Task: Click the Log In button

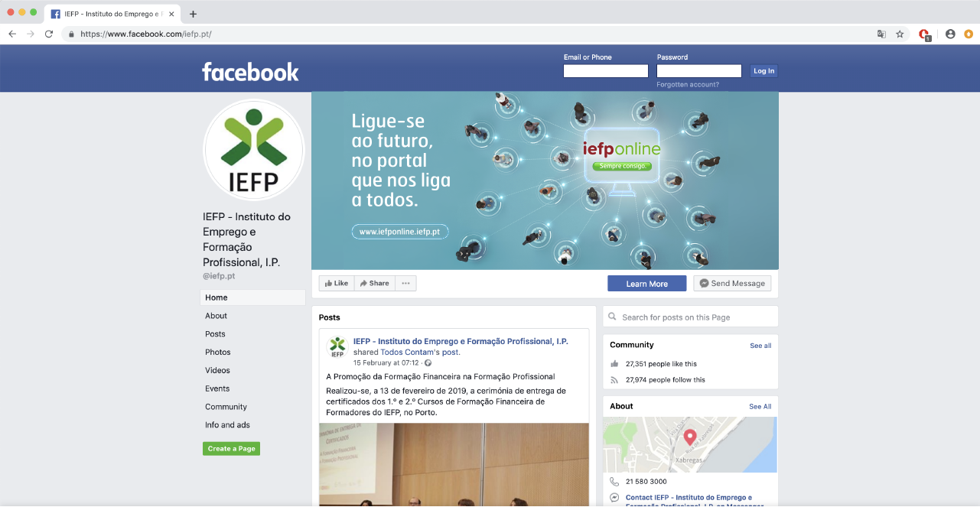Action: (763, 71)
